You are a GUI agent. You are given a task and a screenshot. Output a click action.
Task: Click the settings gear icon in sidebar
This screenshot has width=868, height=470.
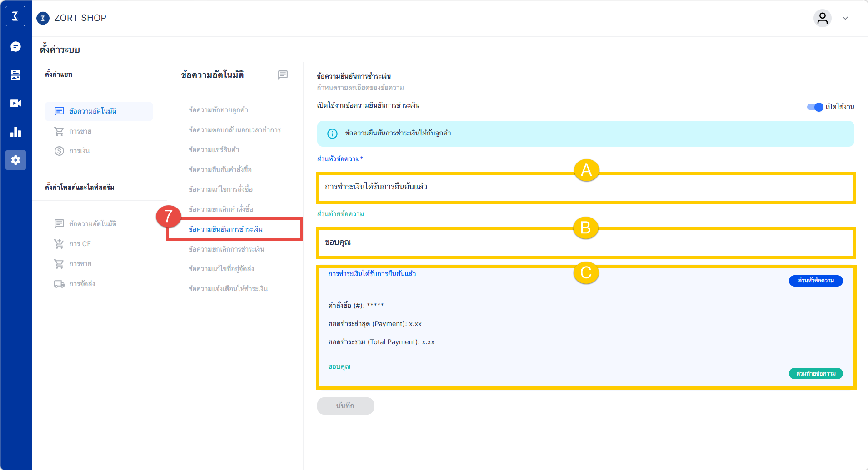15,160
